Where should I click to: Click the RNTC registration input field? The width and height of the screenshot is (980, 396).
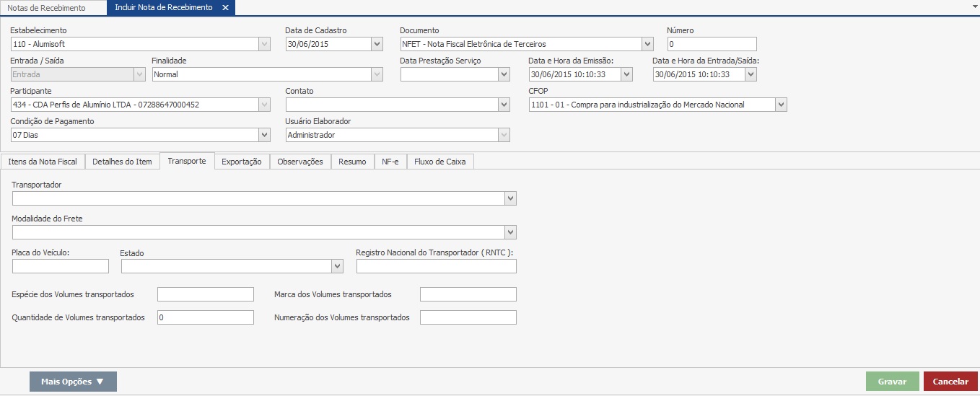pyautogui.click(x=436, y=267)
